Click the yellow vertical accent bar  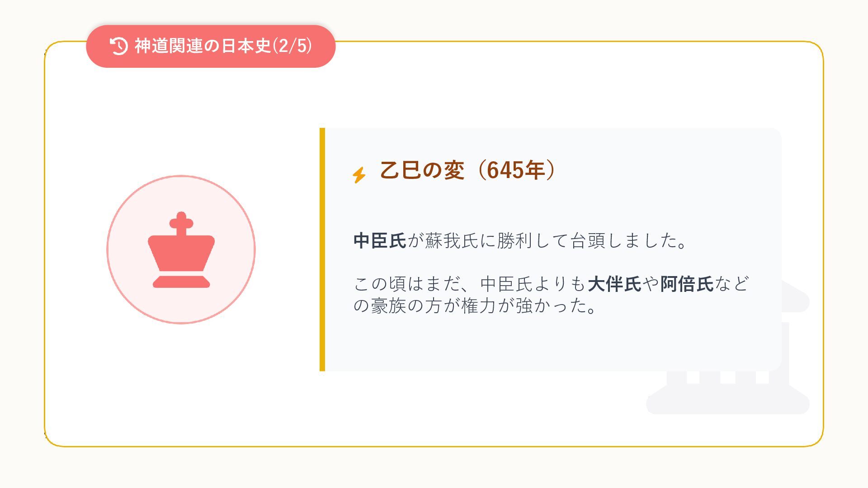(x=322, y=249)
